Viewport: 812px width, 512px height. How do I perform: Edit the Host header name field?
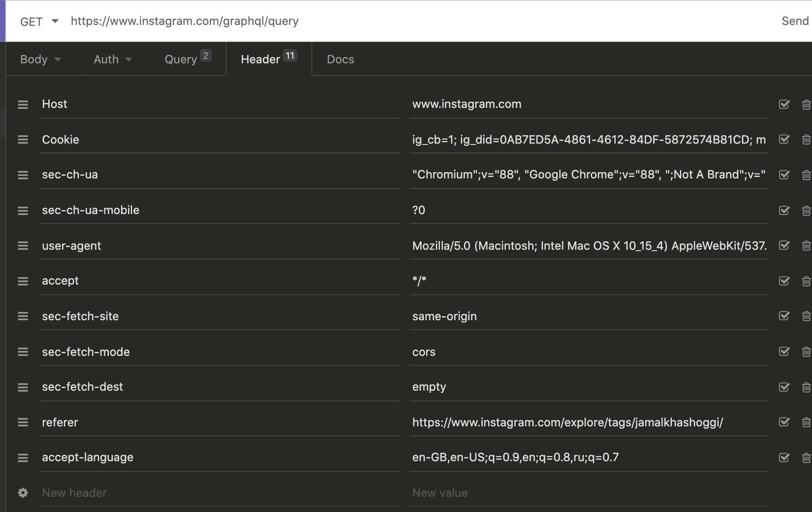pyautogui.click(x=220, y=104)
